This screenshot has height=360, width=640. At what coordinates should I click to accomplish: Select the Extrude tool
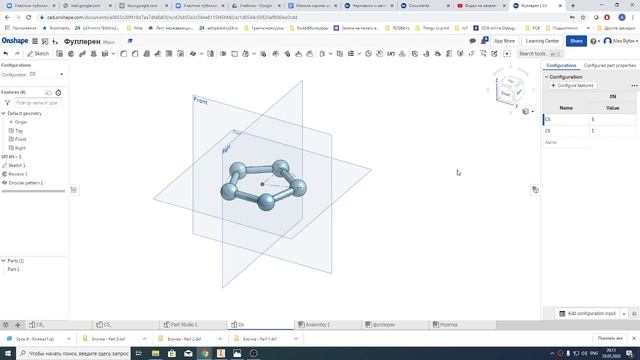(59, 53)
